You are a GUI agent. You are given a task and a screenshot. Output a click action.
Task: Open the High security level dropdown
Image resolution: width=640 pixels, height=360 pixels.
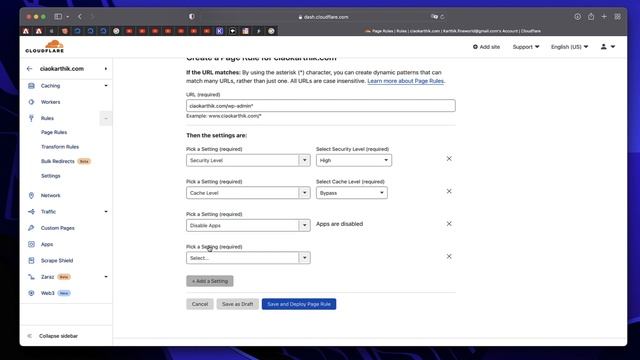353,160
